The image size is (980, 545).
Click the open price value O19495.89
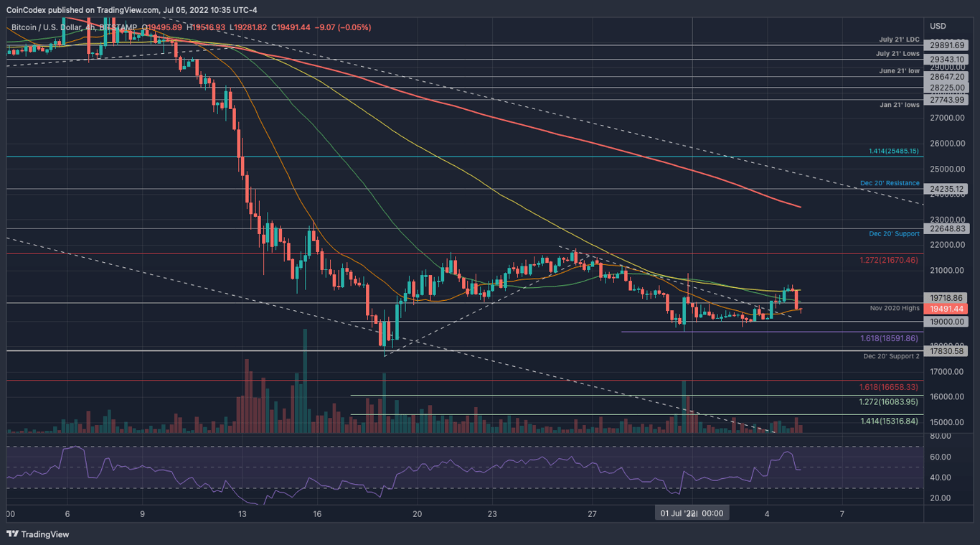tap(162, 27)
